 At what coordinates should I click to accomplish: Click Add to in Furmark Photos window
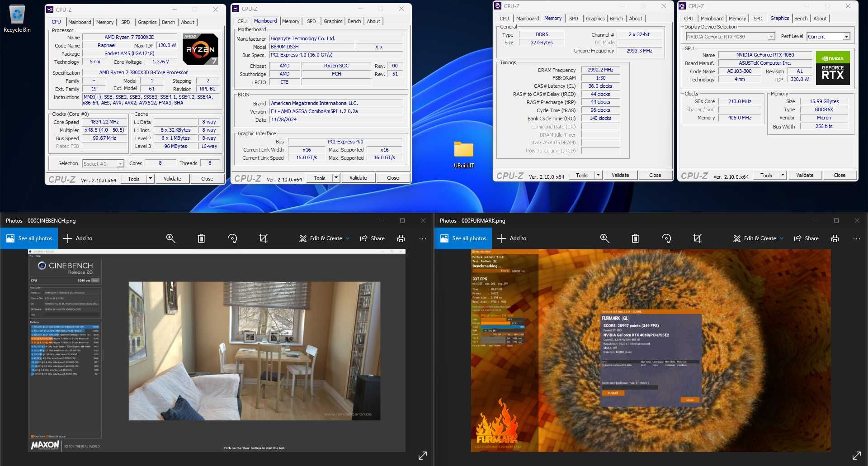point(512,238)
